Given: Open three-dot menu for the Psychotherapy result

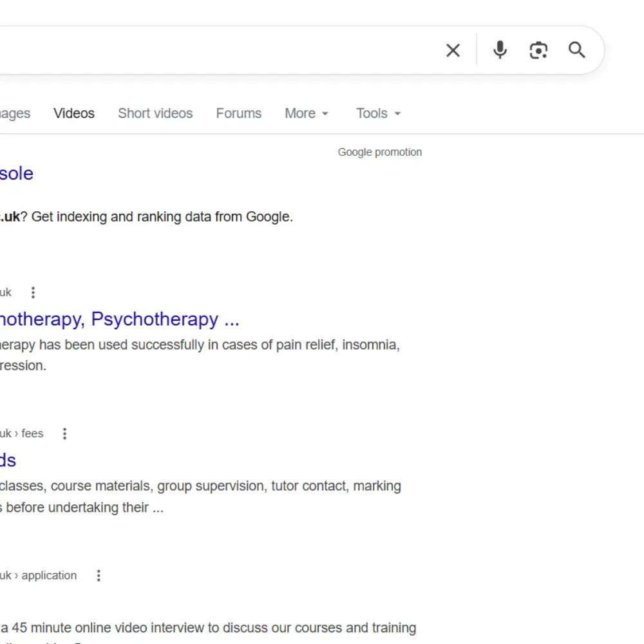Looking at the screenshot, I should 33,292.
